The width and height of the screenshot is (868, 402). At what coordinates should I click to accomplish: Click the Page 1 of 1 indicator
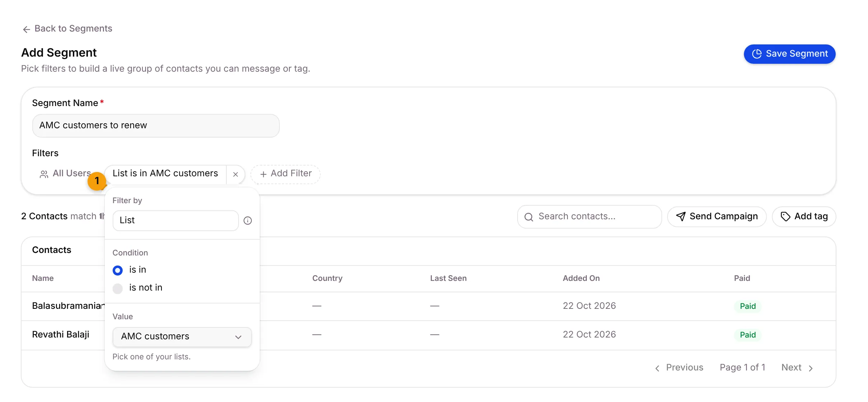[x=742, y=368]
